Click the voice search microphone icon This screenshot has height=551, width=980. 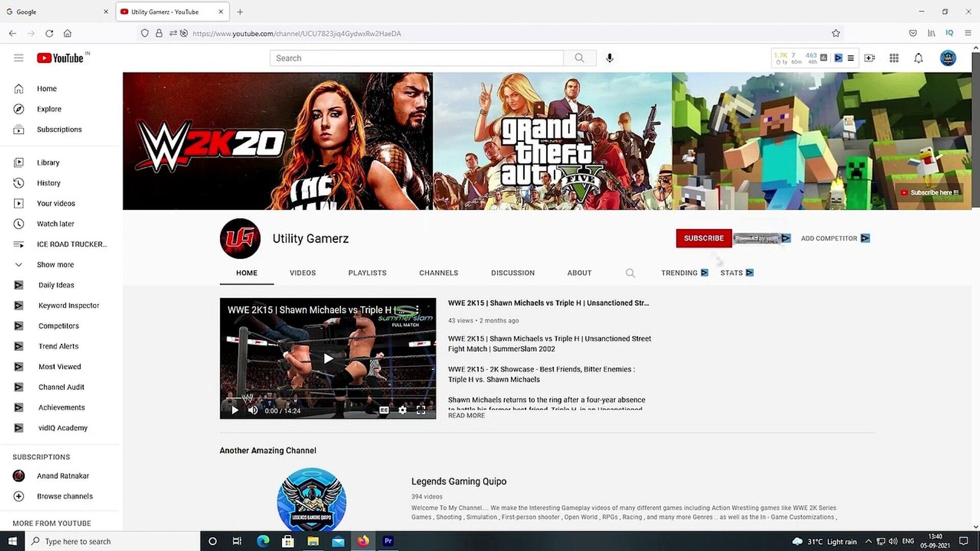pos(609,58)
